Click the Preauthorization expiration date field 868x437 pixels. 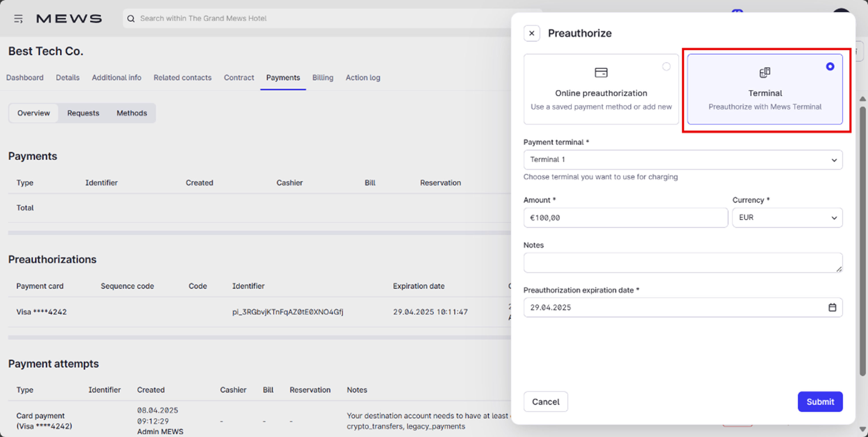coord(683,307)
